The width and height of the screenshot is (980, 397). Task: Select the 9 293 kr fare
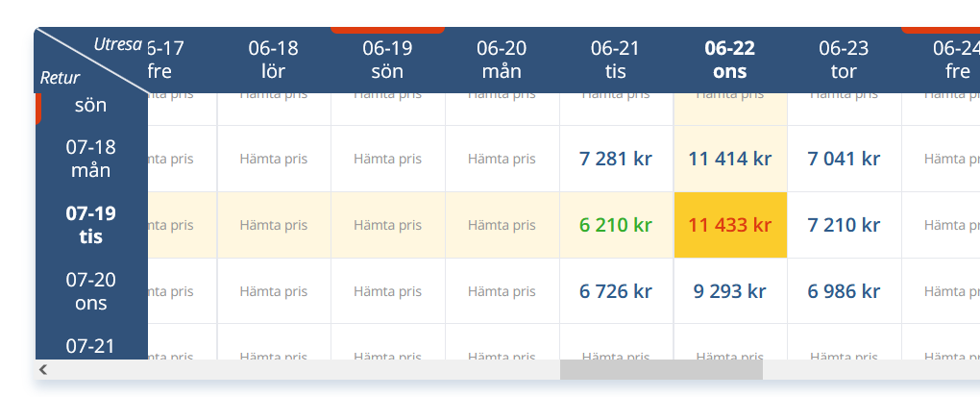click(x=730, y=291)
